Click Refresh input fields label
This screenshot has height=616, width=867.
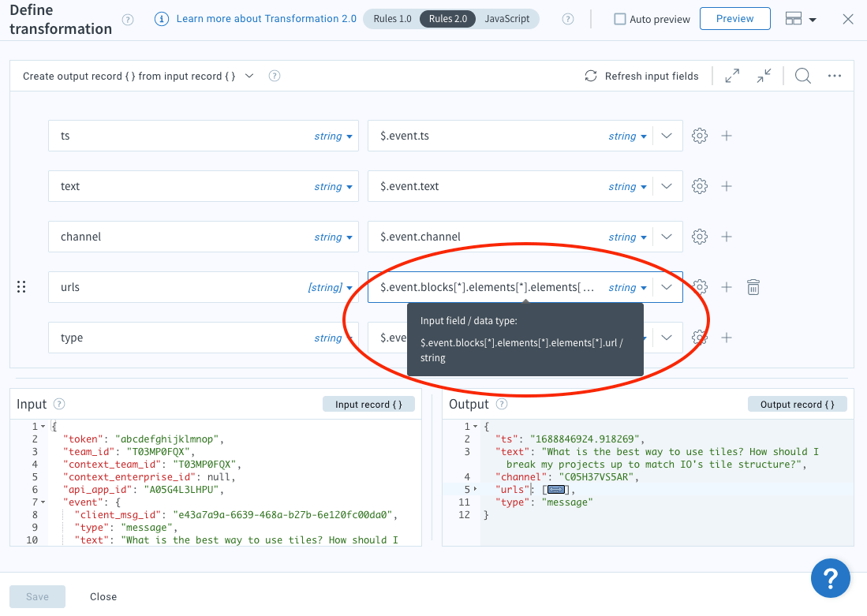click(x=652, y=77)
